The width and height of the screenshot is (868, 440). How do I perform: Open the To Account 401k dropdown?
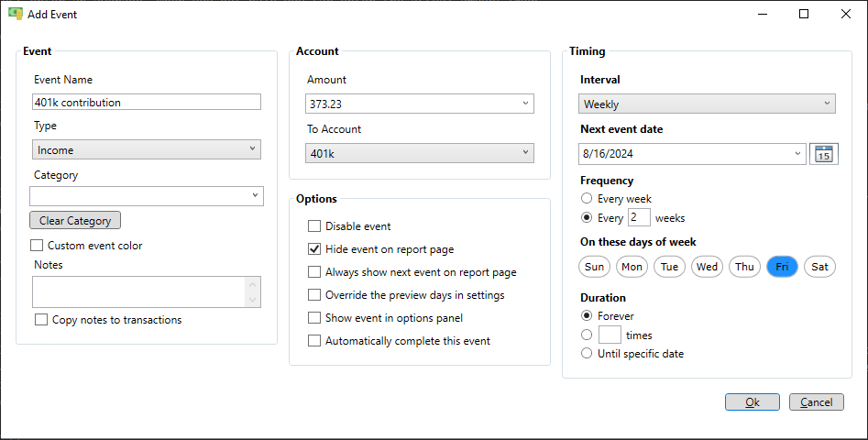[420, 153]
